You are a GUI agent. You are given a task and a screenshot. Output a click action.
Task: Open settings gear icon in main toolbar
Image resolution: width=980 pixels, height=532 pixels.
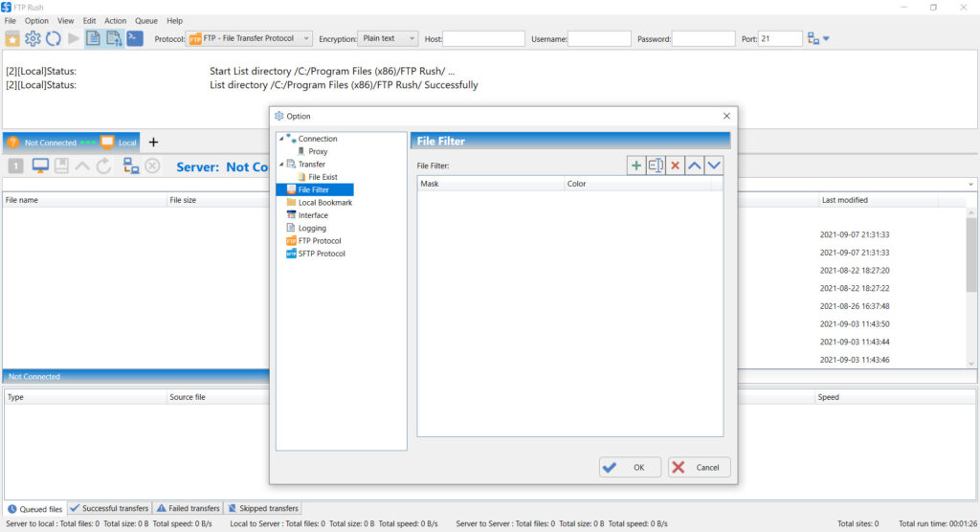[x=33, y=39]
